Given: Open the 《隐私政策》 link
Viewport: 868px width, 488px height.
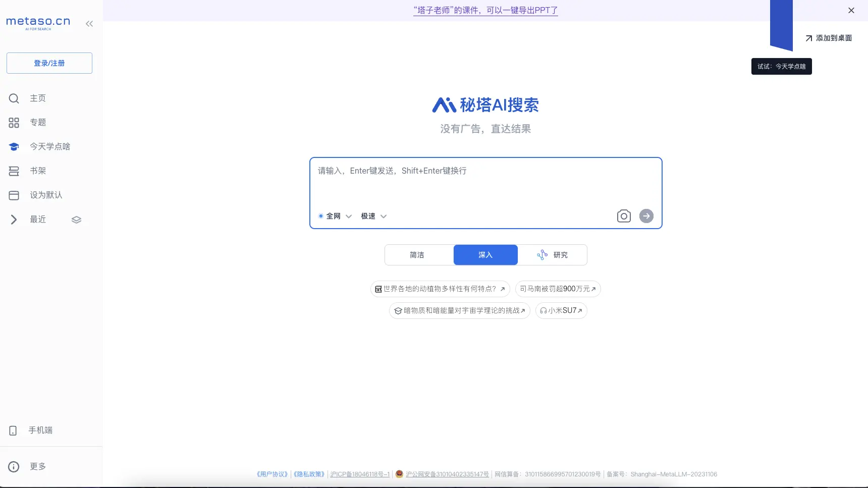Looking at the screenshot, I should (309, 474).
